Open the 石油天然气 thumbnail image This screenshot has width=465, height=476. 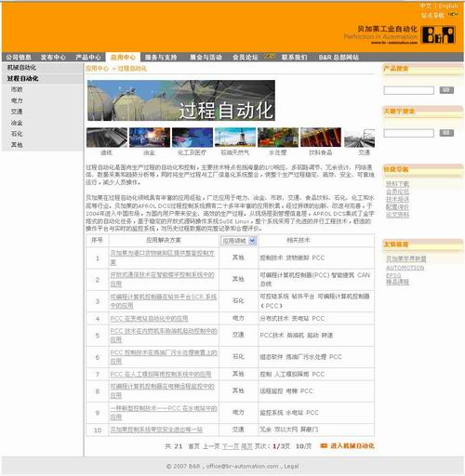(235, 138)
